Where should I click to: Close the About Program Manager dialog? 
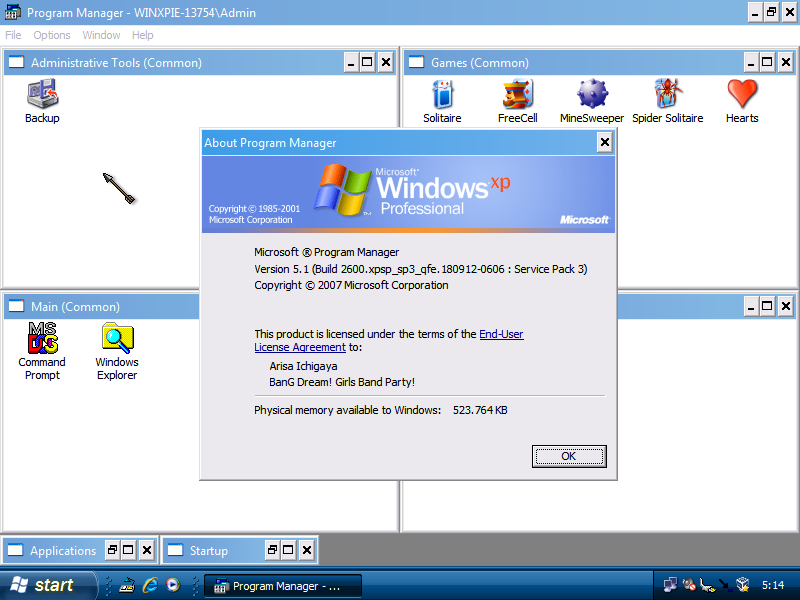[605, 142]
